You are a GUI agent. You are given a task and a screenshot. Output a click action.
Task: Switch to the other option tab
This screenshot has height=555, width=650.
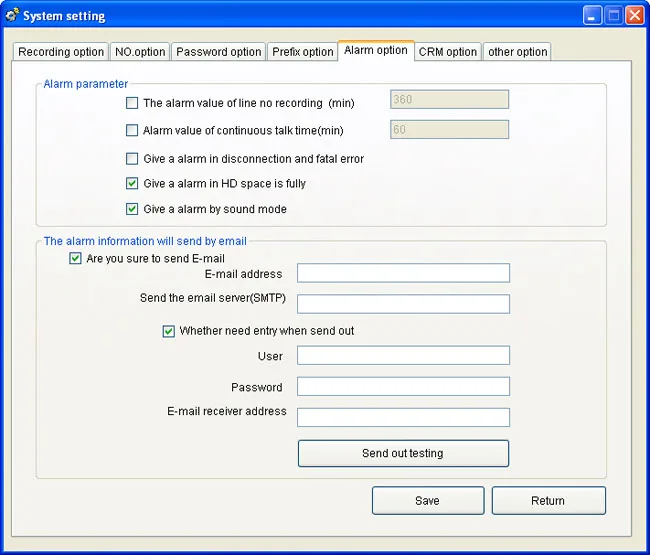pos(517,52)
